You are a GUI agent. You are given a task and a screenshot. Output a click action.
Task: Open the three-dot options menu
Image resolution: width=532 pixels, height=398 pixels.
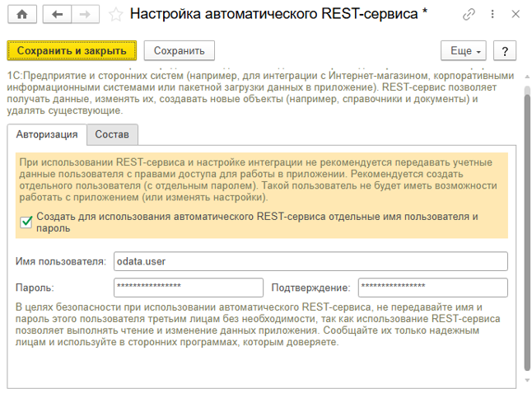[492, 14]
